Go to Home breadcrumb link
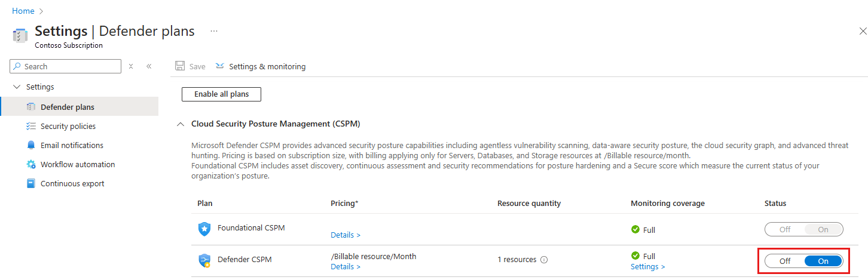This screenshot has height=280, width=868. (23, 11)
